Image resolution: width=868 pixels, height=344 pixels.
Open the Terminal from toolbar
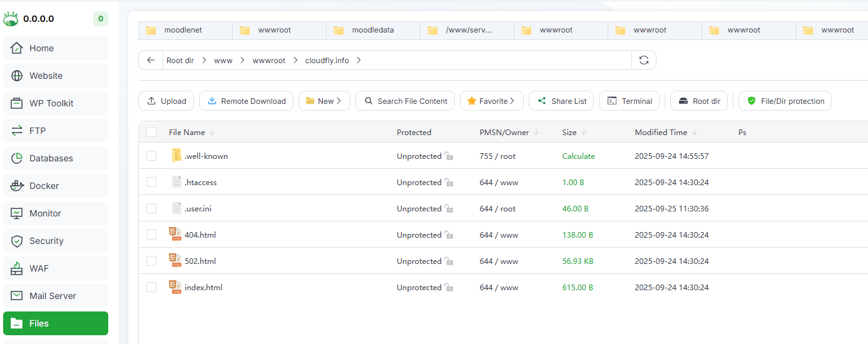629,101
